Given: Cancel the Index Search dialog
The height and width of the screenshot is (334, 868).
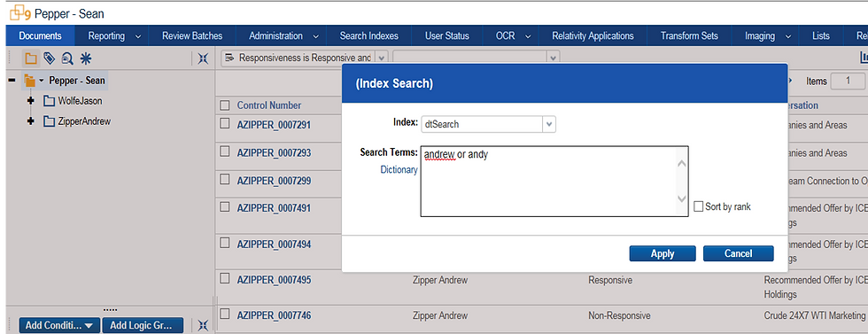Looking at the screenshot, I should pos(739,253).
